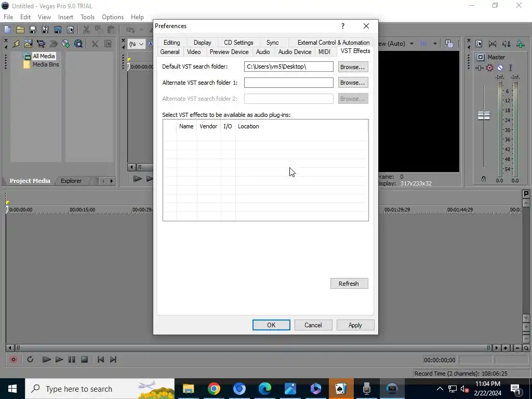Click the Mixer Properties icon
532x399 pixels.
coord(478,44)
